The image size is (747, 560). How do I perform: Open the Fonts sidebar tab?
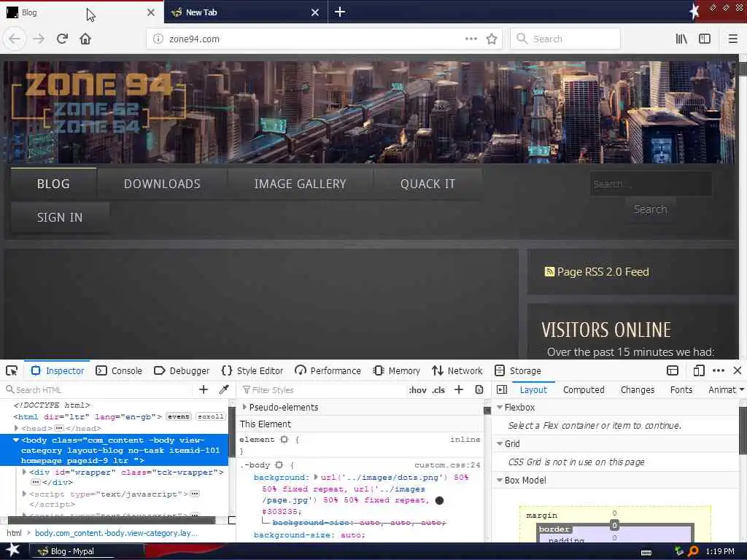681,389
